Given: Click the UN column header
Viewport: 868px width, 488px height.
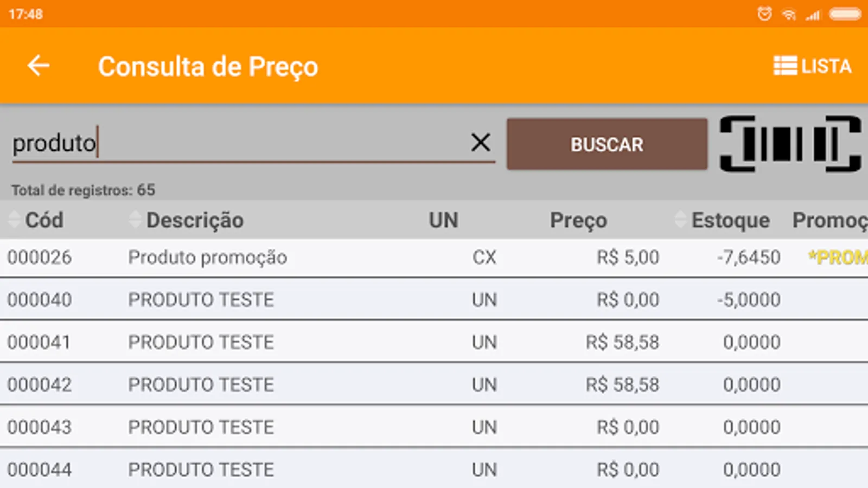Looking at the screenshot, I should pyautogui.click(x=443, y=220).
